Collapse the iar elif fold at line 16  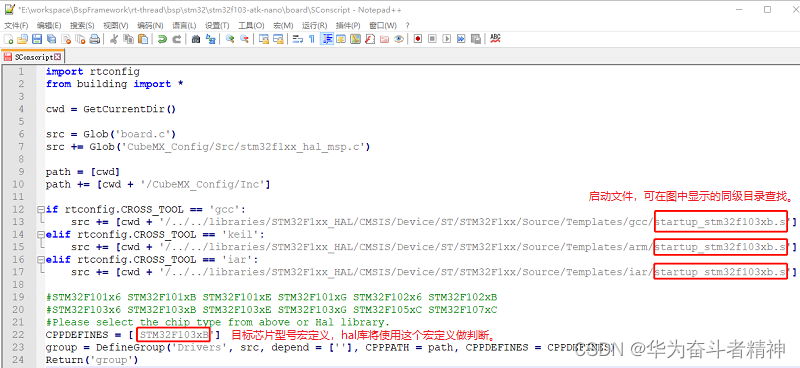point(40,259)
